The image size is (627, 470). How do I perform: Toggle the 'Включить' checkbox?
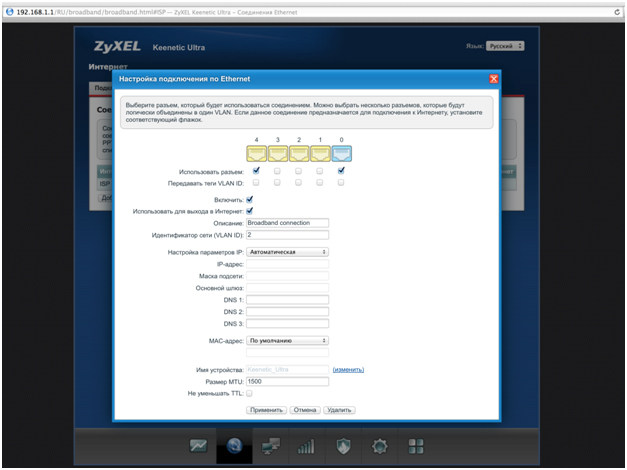(x=249, y=199)
